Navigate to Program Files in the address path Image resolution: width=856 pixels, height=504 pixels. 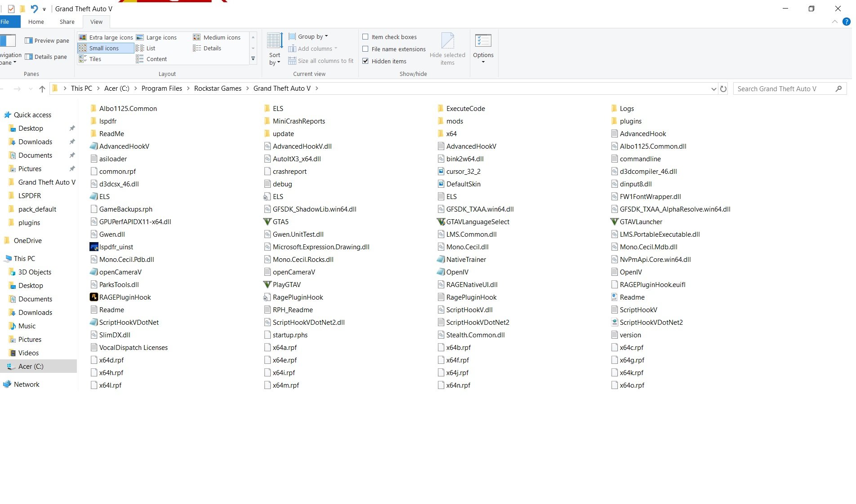pos(162,88)
